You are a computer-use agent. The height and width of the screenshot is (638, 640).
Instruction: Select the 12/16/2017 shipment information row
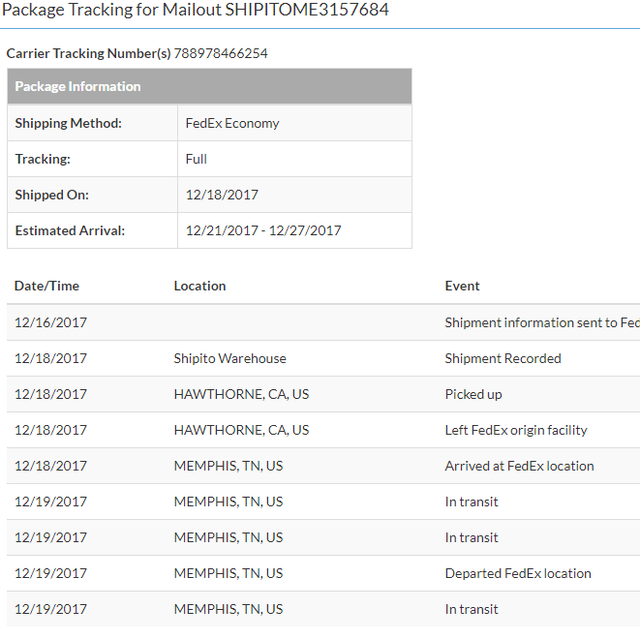pos(323,322)
